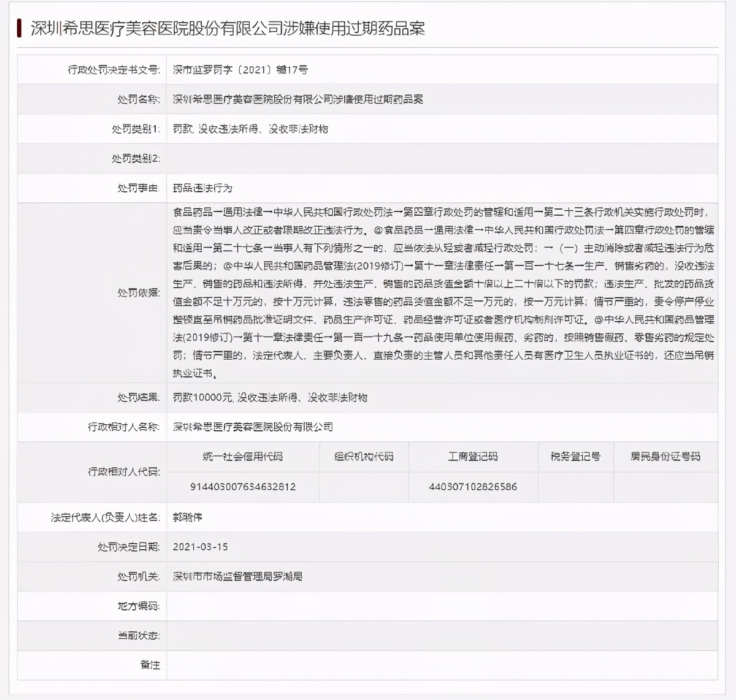The image size is (736, 700).
Task: Click the authority 深圳市市场监督管理局罗湖局
Action: (x=238, y=576)
